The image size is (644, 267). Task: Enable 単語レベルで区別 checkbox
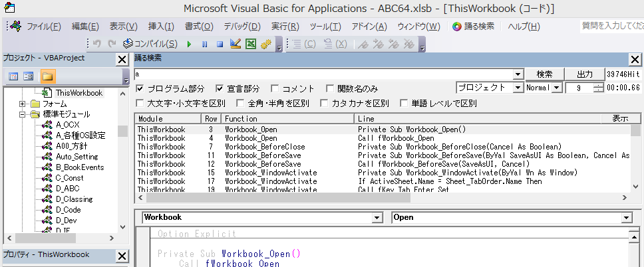[404, 104]
